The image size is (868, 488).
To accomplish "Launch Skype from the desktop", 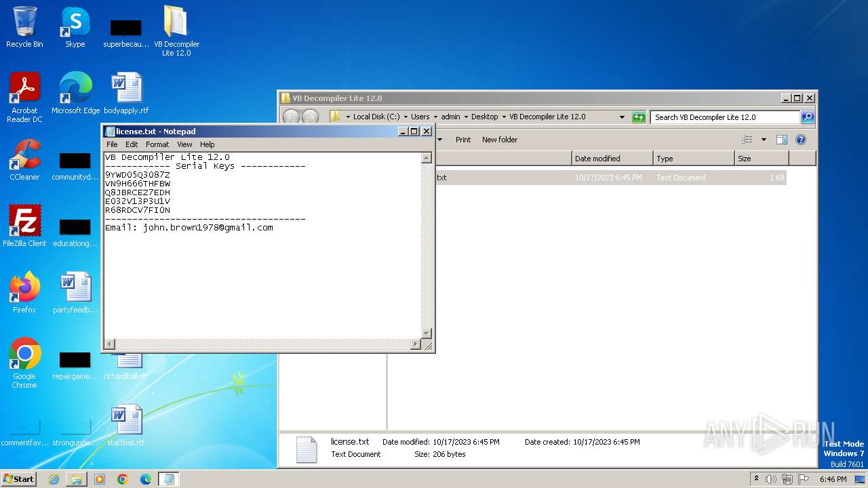I will pyautogui.click(x=75, y=27).
